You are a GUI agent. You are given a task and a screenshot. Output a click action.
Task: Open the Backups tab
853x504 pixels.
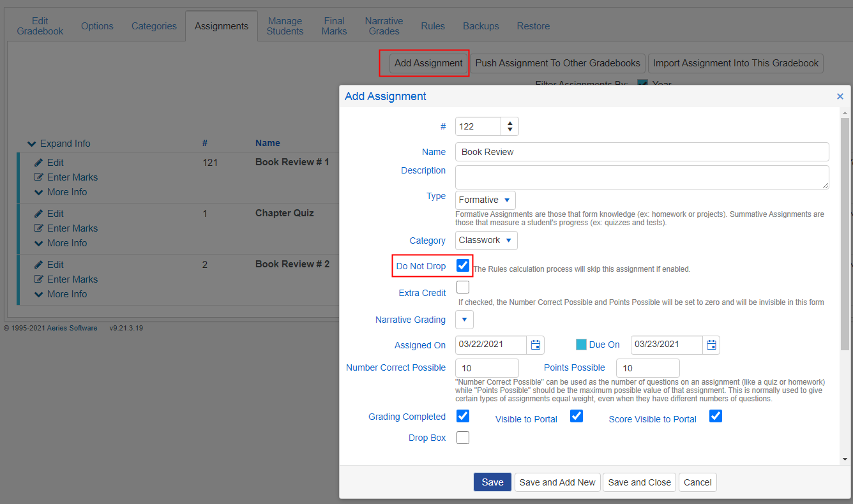coord(481,26)
